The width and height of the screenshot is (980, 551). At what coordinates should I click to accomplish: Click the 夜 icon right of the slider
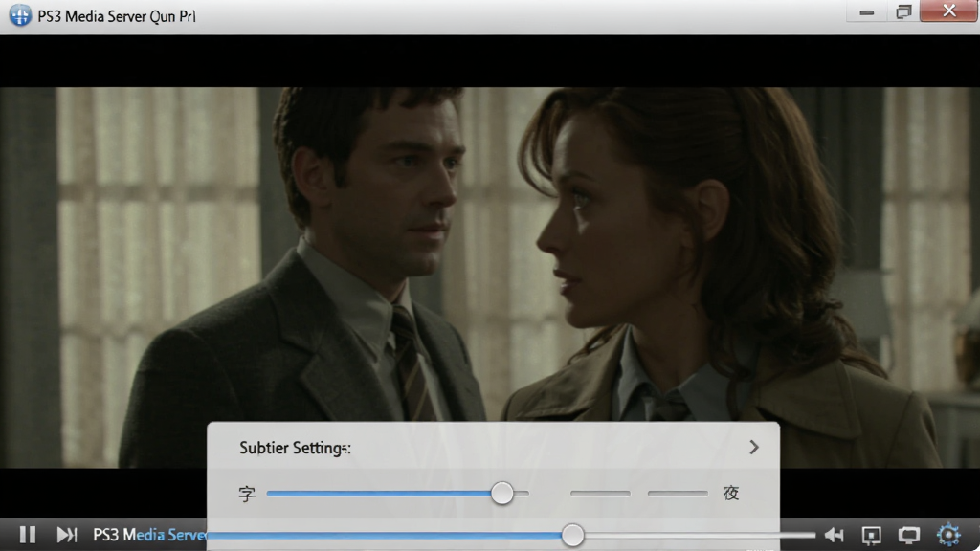(x=730, y=493)
